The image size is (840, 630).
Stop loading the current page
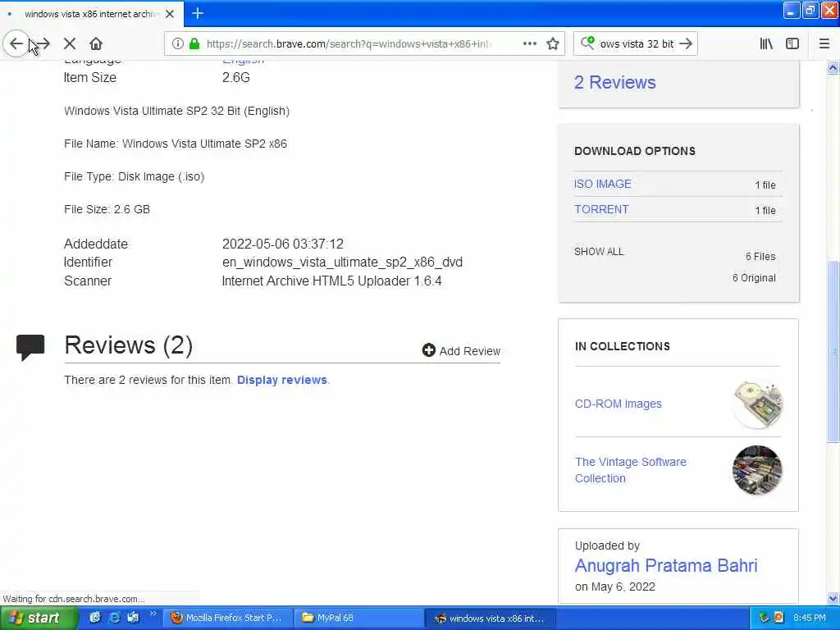pyautogui.click(x=70, y=44)
